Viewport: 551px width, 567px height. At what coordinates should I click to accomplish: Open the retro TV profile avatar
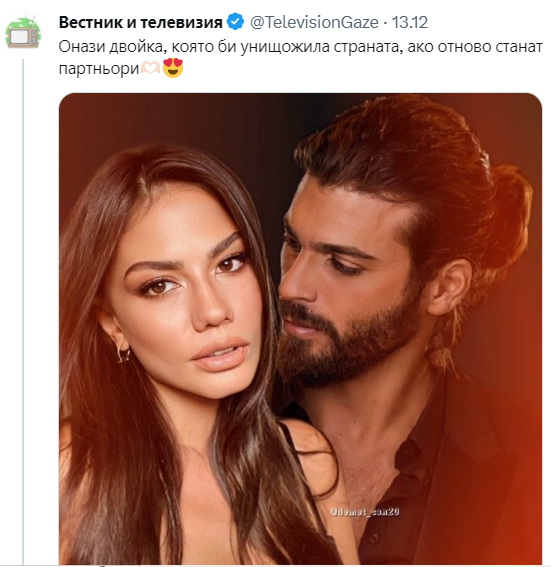pyautogui.click(x=22, y=33)
